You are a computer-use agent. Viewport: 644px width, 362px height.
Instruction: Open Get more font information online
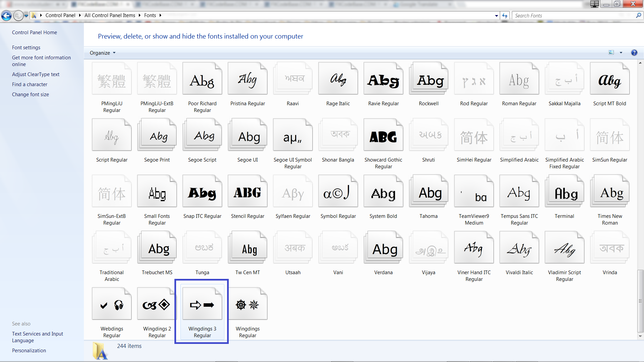tap(41, 61)
